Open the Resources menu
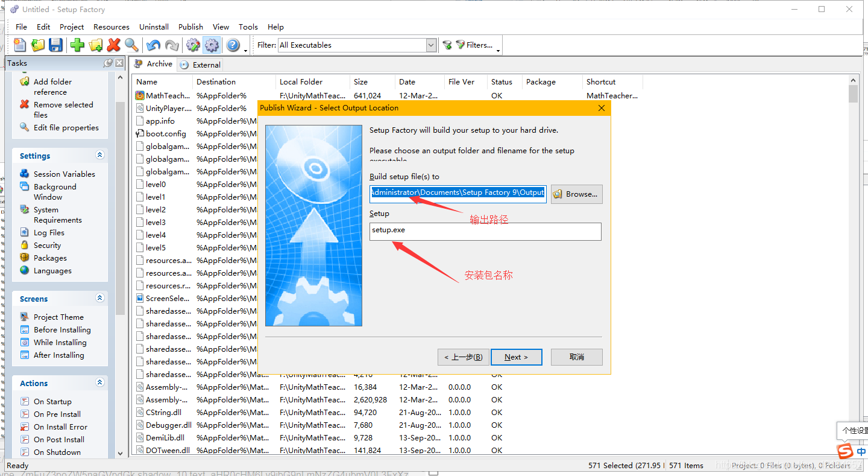The image size is (868, 476). point(112,27)
